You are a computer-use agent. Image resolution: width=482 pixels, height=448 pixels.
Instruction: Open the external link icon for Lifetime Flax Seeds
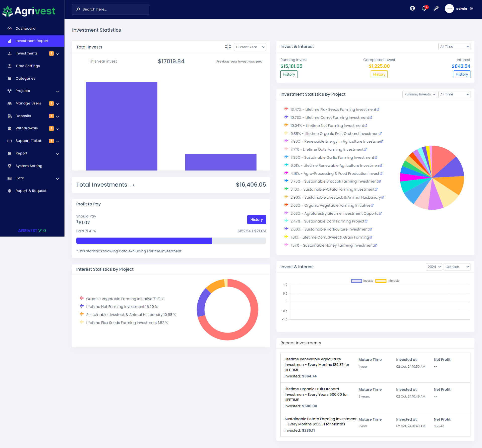coord(378,109)
